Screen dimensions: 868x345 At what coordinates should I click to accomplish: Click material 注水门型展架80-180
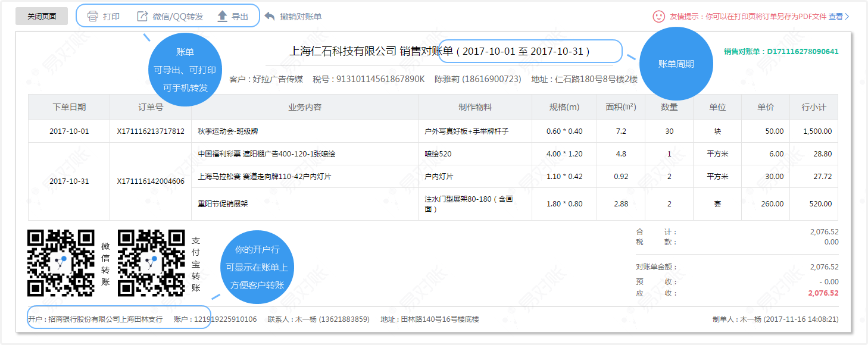pyautogui.click(x=469, y=204)
